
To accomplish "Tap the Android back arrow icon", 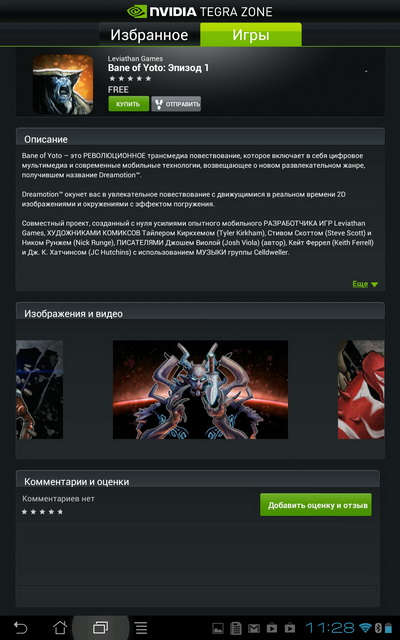I will point(20,627).
